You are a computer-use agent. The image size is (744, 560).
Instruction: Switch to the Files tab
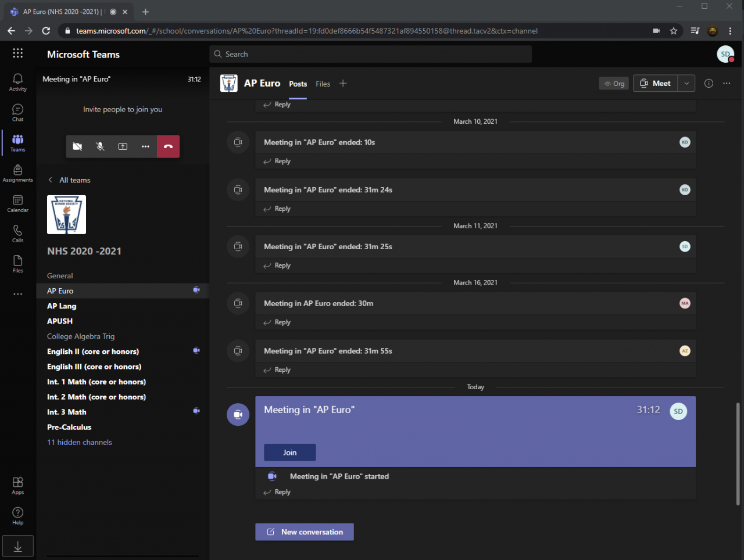coord(323,84)
